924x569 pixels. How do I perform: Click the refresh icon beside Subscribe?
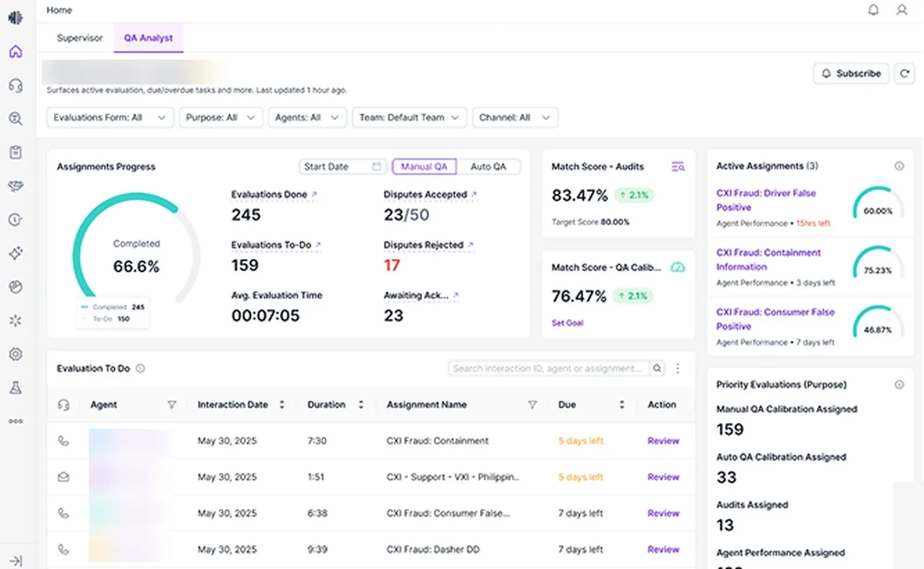tap(904, 73)
